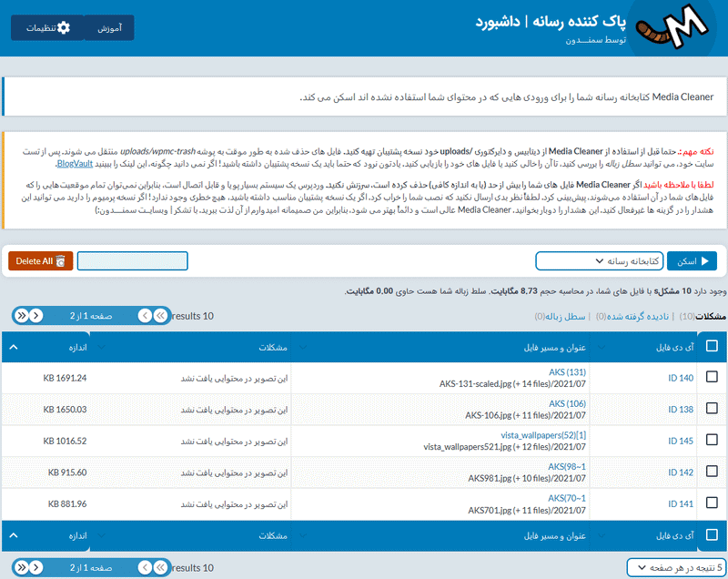
Task: Click the gear icon in تنظیمات button
Action: (64, 28)
